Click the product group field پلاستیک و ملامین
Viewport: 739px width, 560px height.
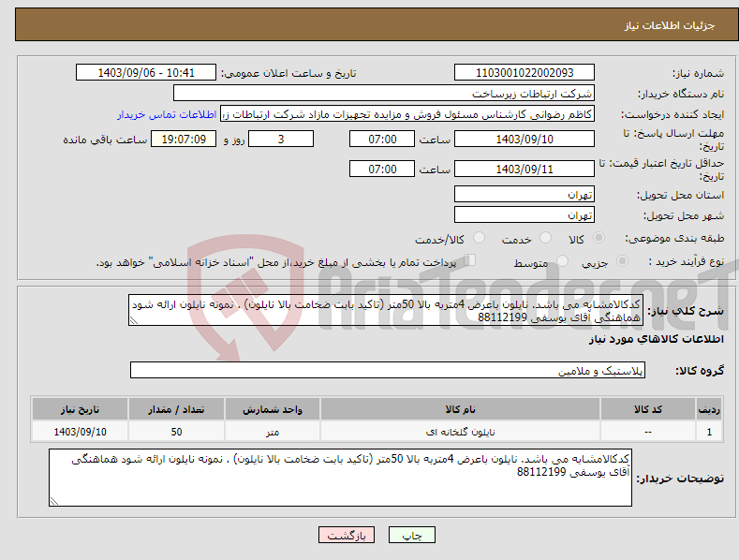click(388, 371)
